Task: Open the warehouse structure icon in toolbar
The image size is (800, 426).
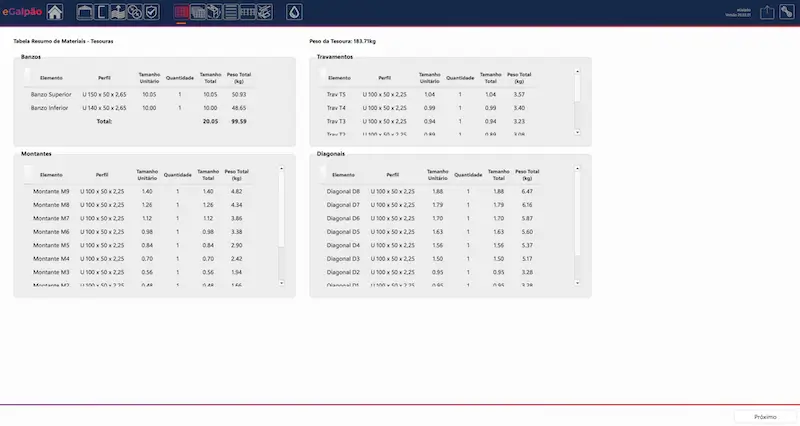Action: pyautogui.click(x=85, y=12)
